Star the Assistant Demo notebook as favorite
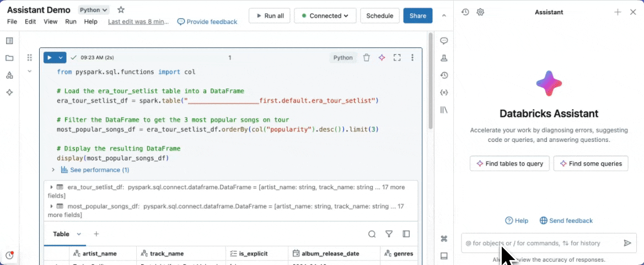The height and width of the screenshot is (265, 644). 121,10
